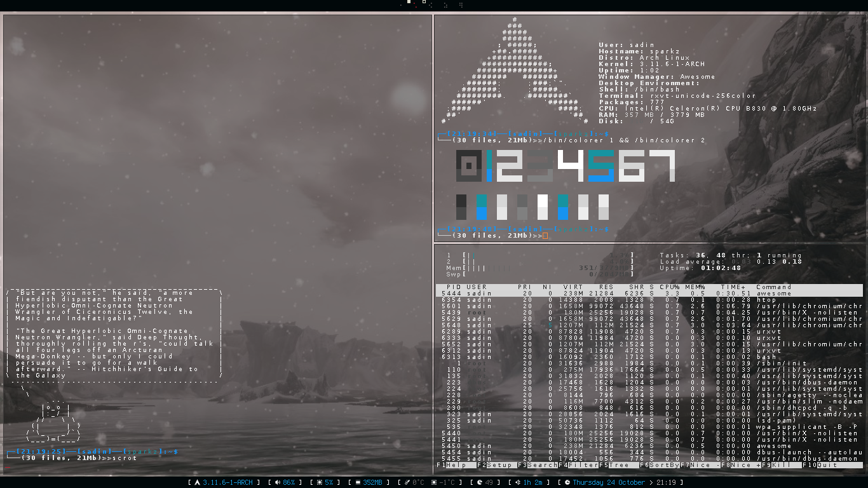Image resolution: width=868 pixels, height=488 pixels.
Task: Click the Thursday 24 October date text
Action: (609, 482)
